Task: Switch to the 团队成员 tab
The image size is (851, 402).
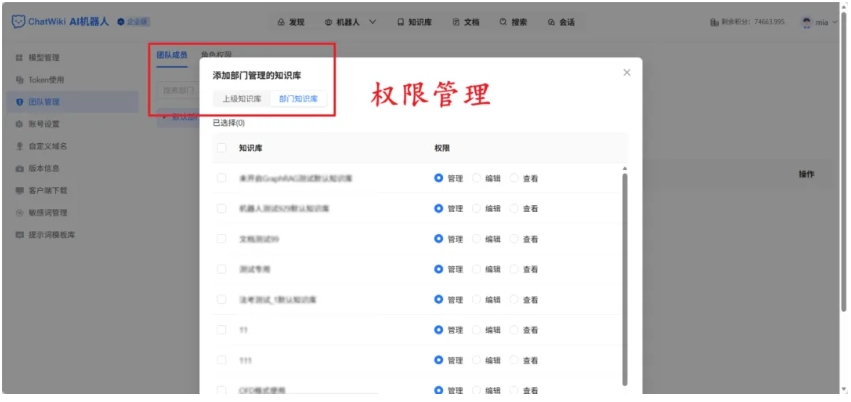Action: (172, 55)
